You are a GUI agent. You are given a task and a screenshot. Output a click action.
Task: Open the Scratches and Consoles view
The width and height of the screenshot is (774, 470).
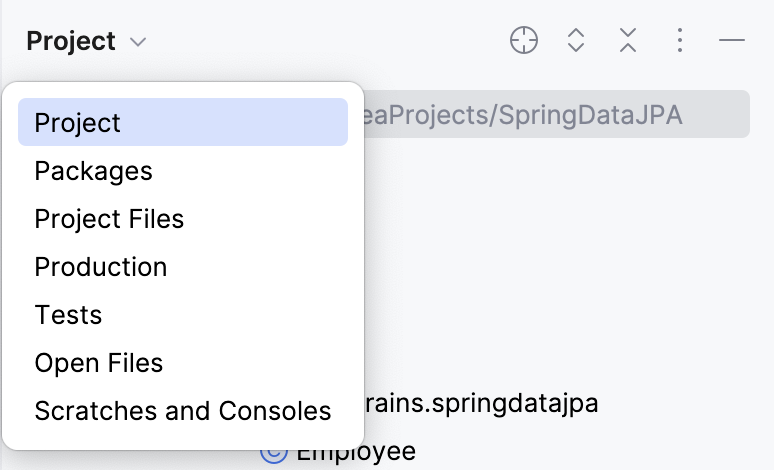[x=182, y=411]
